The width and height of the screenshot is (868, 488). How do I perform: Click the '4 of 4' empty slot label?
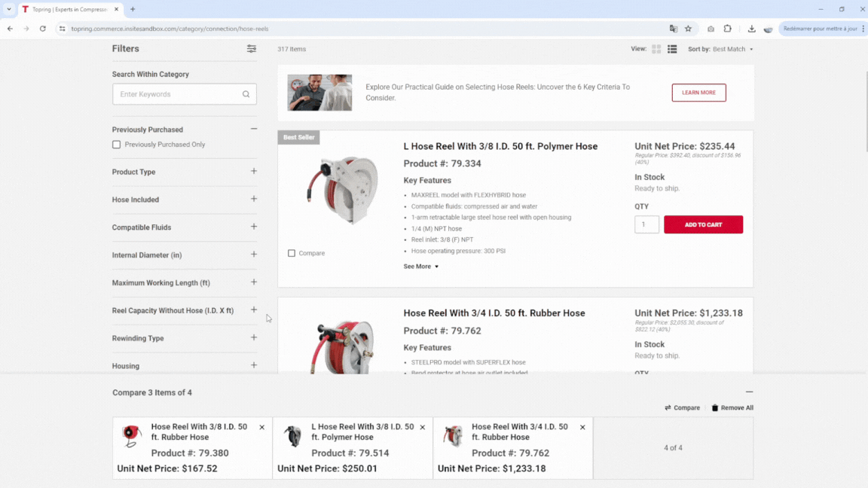click(673, 447)
